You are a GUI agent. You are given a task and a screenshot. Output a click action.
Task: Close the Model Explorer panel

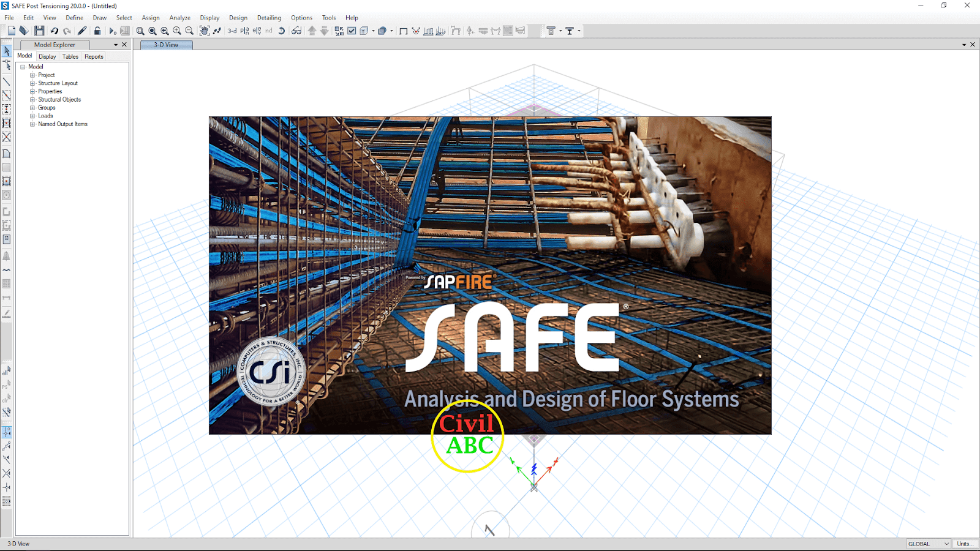click(124, 45)
